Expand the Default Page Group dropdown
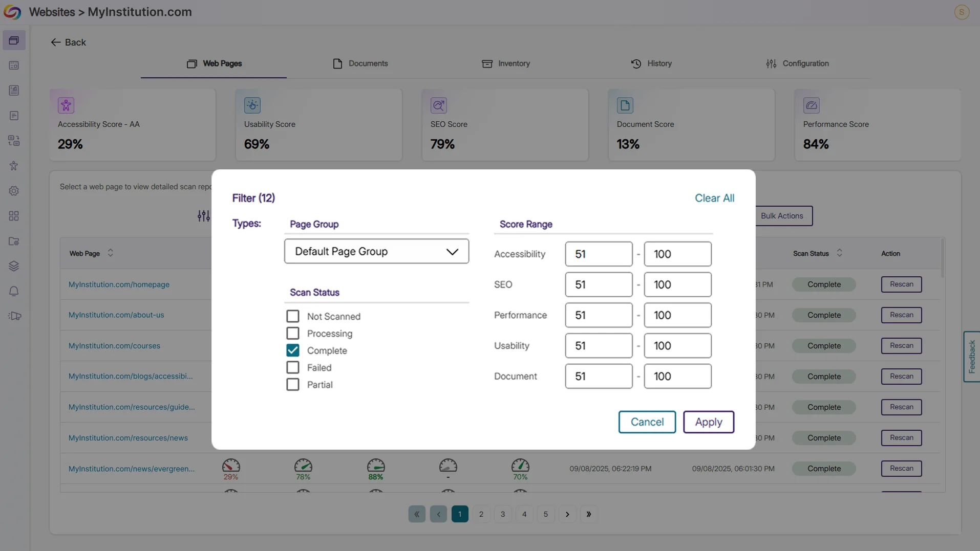This screenshot has width=980, height=551. [376, 251]
